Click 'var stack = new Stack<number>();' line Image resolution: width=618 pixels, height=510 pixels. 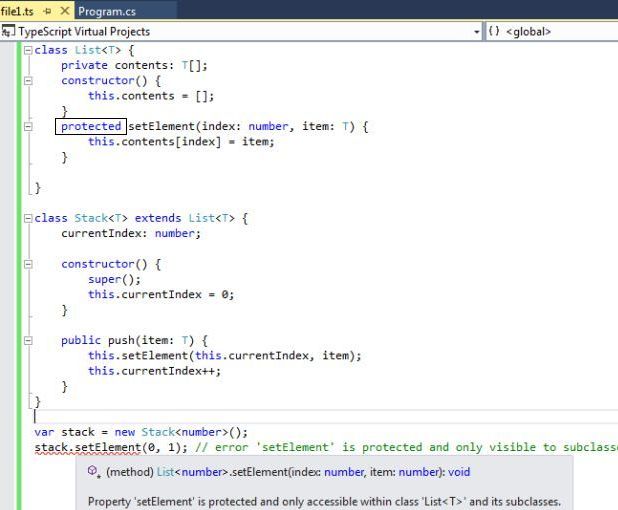141,432
